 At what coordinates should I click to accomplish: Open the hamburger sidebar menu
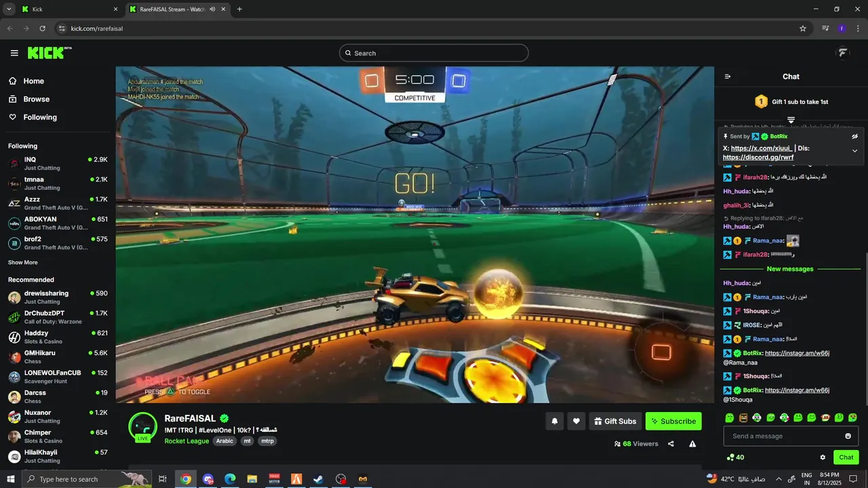click(14, 53)
